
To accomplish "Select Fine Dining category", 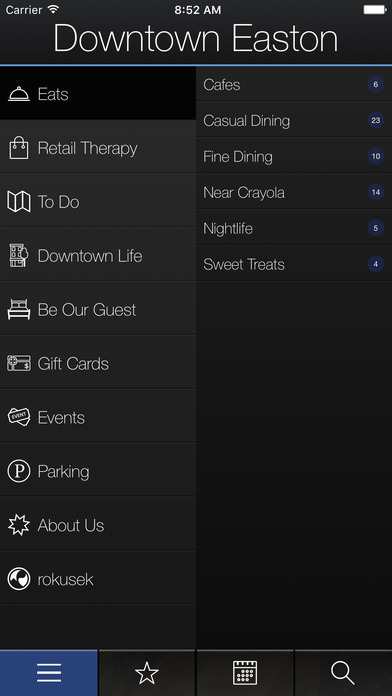I will point(294,156).
